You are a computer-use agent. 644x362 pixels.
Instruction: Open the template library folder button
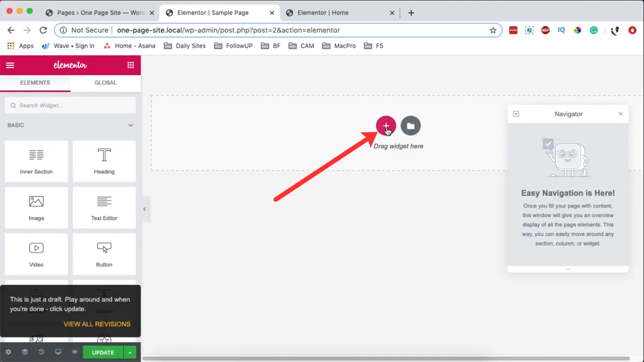click(411, 126)
